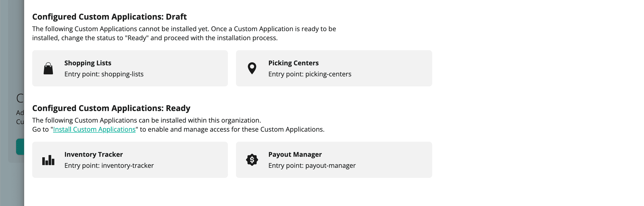644x206 pixels.
Task: Click the dollar badge icon for Payout Manager
Action: tap(252, 160)
